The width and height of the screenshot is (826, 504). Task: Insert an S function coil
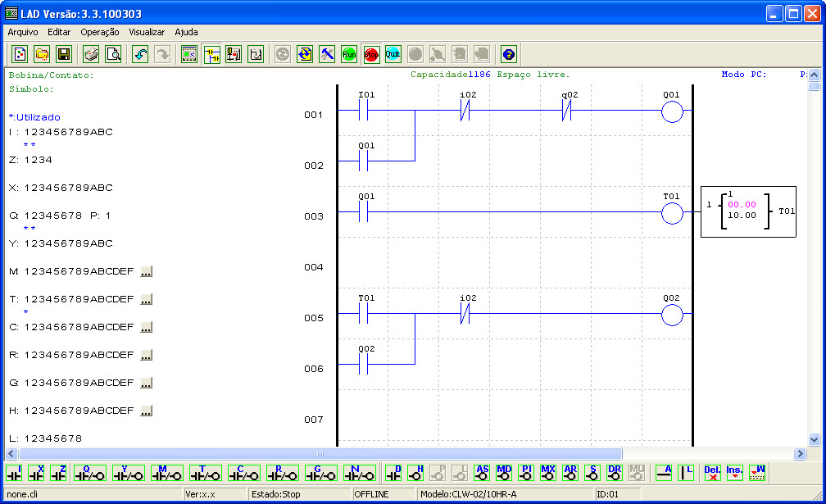(x=592, y=473)
